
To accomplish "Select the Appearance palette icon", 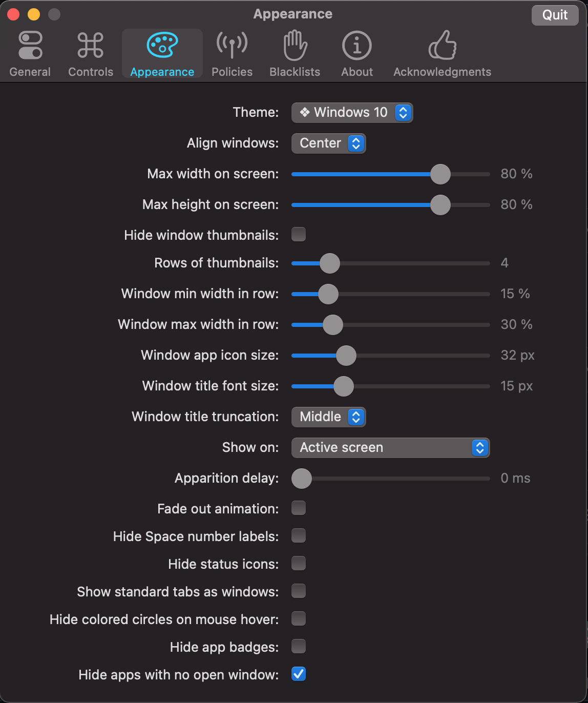I will pyautogui.click(x=162, y=46).
